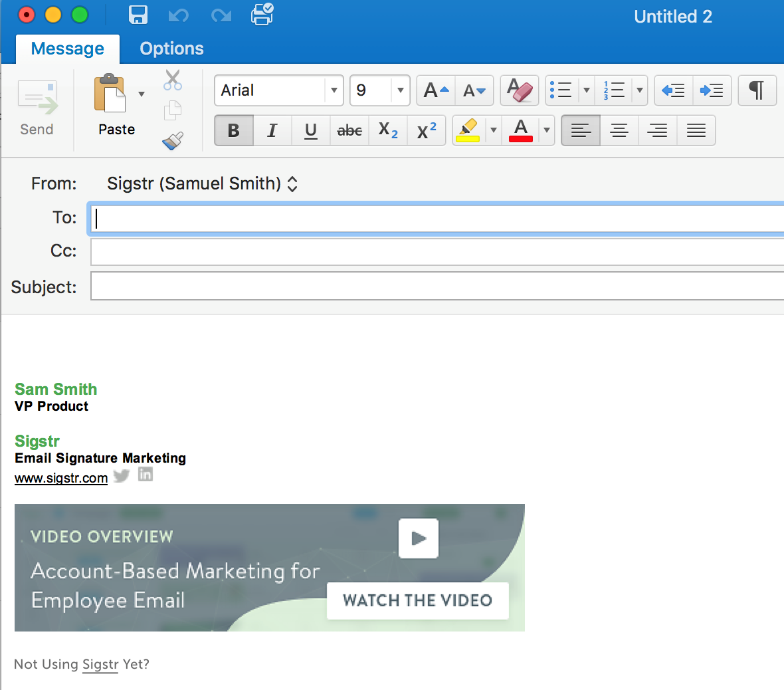Toggle Italic formatting
Image resolution: width=784 pixels, height=690 pixels.
click(272, 130)
